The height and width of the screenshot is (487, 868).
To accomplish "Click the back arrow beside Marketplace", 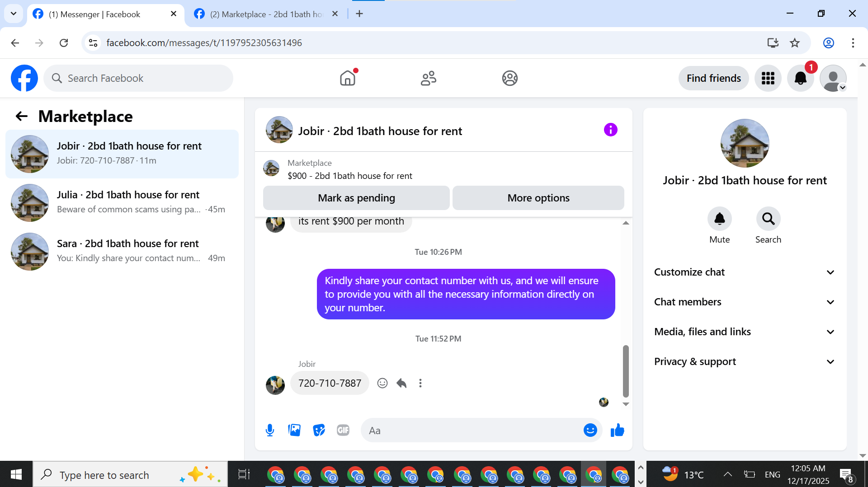I will click(21, 117).
